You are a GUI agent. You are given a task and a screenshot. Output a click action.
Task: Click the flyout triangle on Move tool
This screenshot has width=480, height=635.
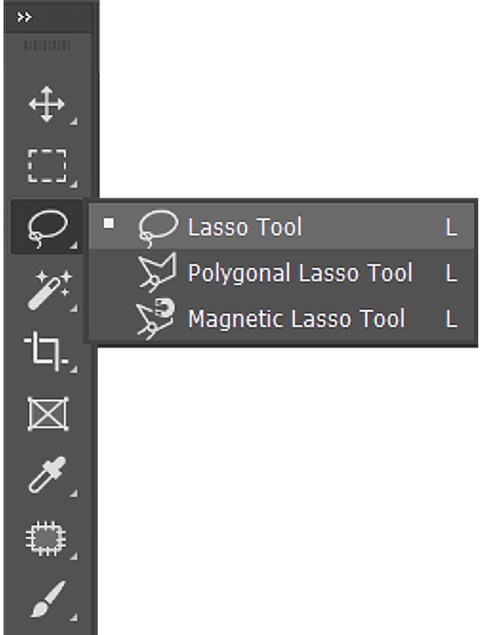click(x=74, y=121)
